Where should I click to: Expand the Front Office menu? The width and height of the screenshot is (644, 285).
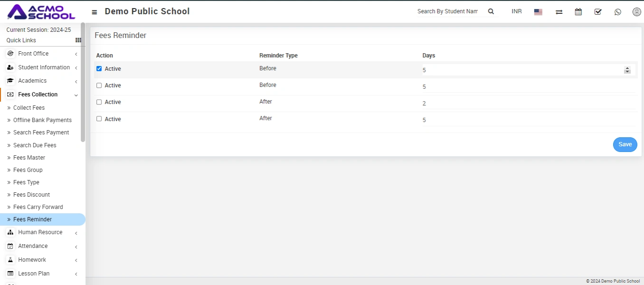33,54
